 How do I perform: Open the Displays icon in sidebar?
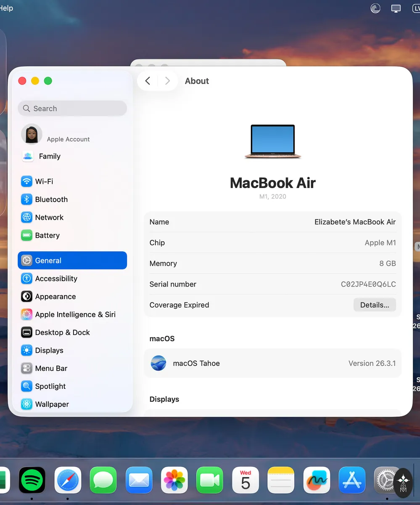(x=26, y=351)
